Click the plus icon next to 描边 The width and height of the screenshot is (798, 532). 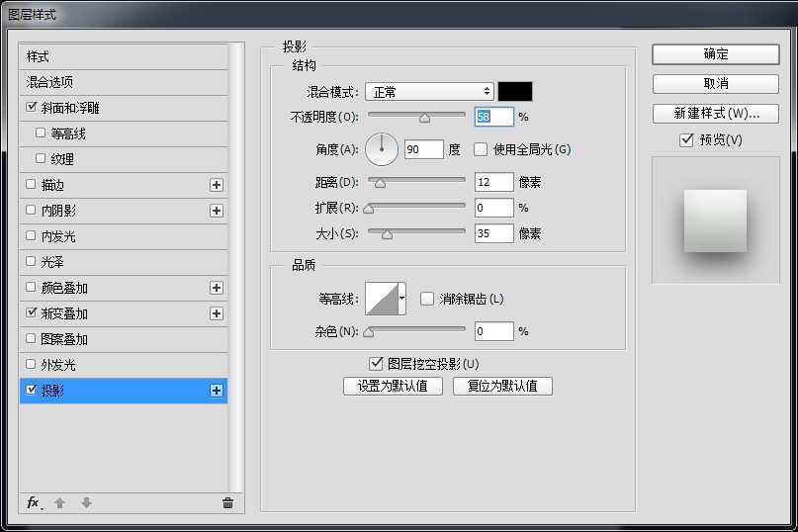[217, 185]
